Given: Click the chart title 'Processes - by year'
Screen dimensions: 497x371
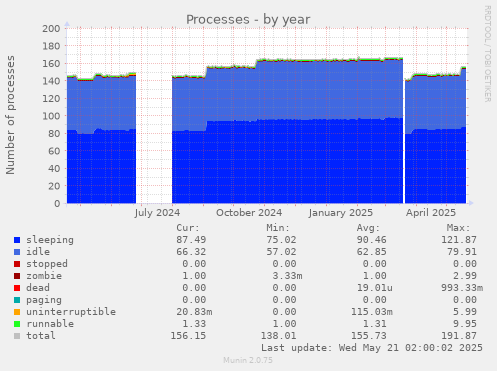Looking at the screenshot, I should tap(248, 19).
